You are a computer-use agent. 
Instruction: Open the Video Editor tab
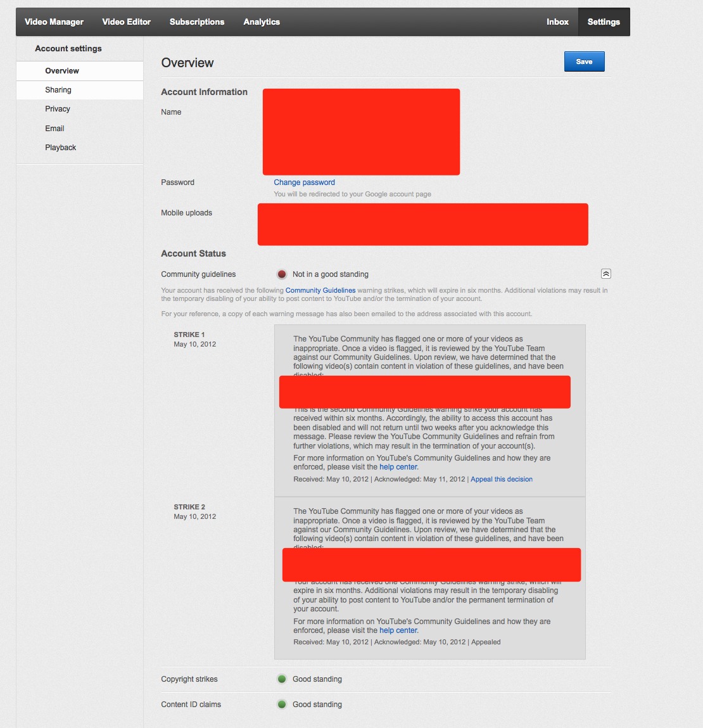126,22
